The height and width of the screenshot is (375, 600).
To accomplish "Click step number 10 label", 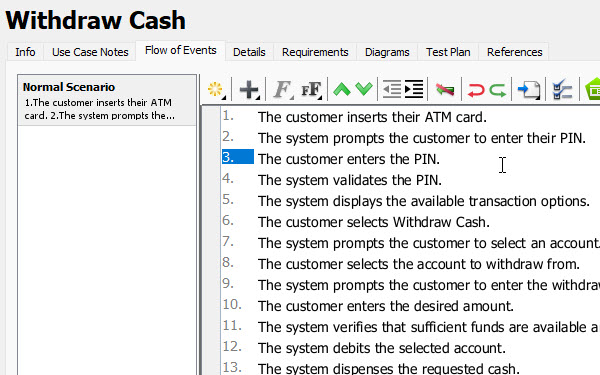I will pos(232,305).
